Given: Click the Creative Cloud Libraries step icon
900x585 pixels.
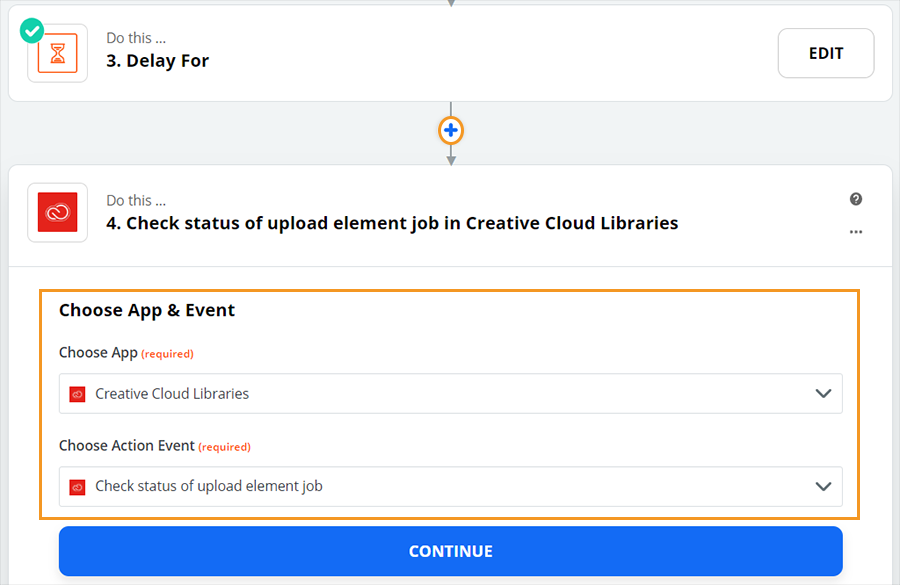Looking at the screenshot, I should click(57, 213).
